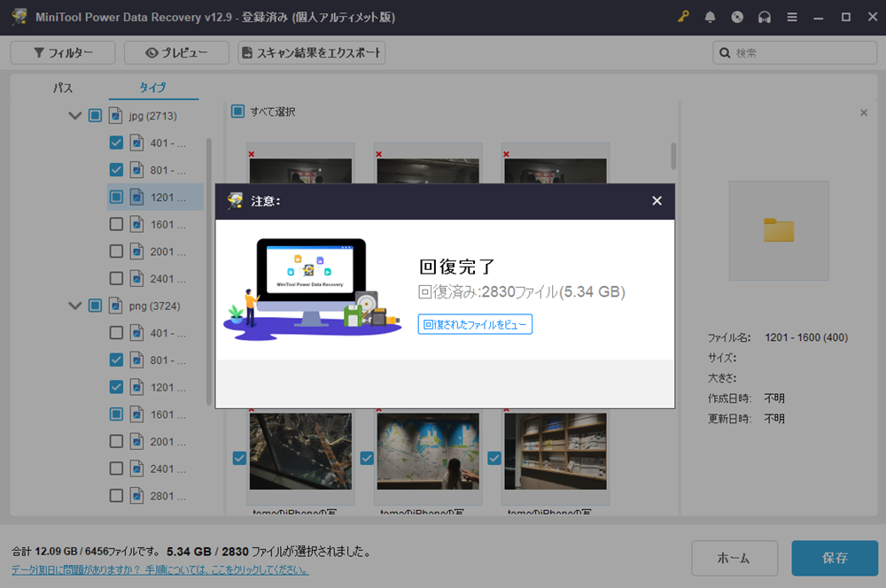Click the dialog's MiniTool logo icon
Screen dimensions: 886x588
(x=235, y=200)
